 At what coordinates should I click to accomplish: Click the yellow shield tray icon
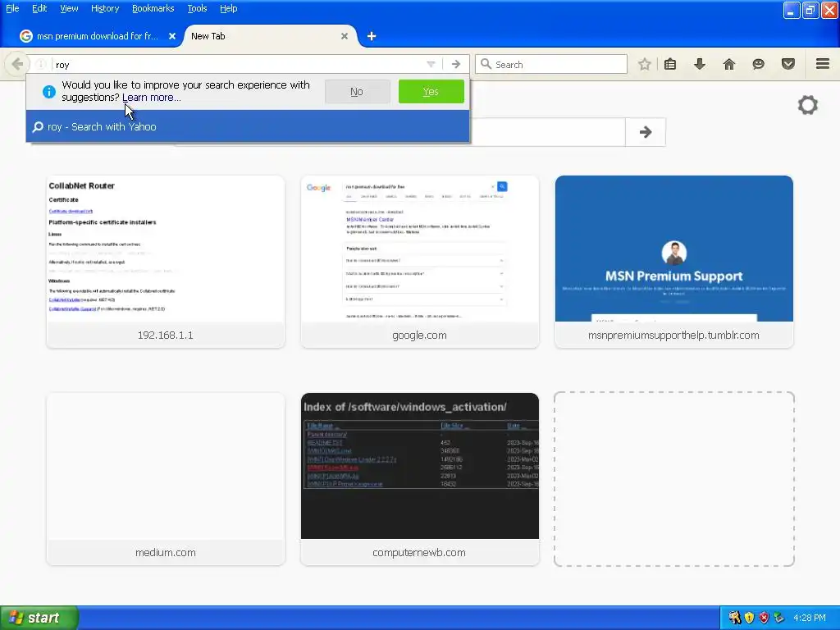click(x=750, y=618)
